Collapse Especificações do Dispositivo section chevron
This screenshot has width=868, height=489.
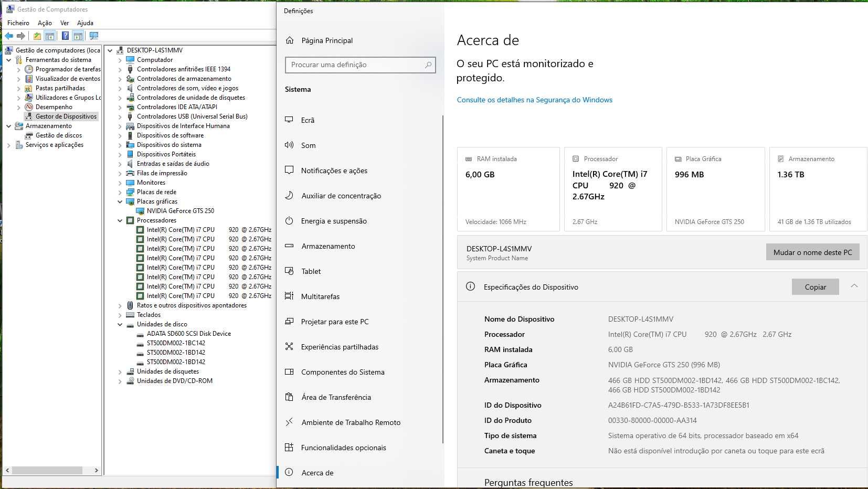point(854,286)
